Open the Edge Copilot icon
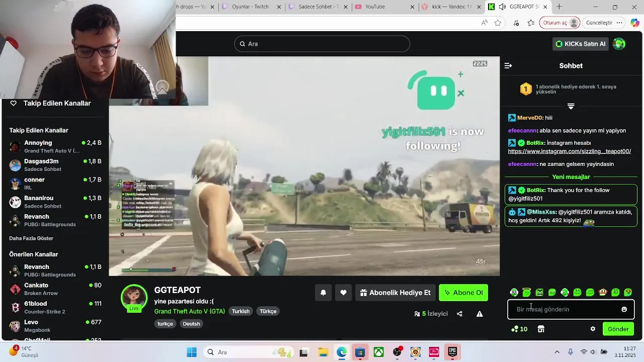 tap(635, 23)
